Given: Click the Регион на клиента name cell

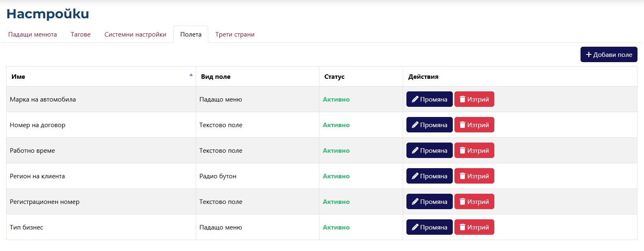Looking at the screenshot, I should [x=101, y=176].
